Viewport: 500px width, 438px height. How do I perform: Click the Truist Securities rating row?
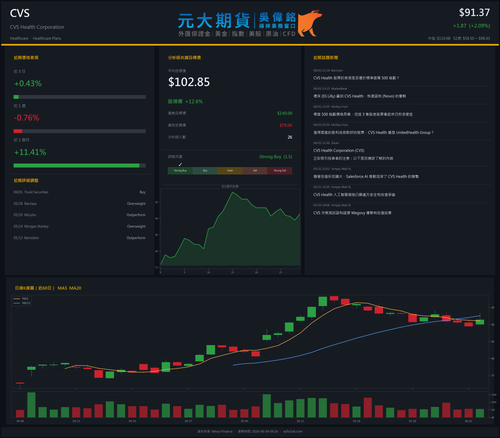[x=80, y=192]
